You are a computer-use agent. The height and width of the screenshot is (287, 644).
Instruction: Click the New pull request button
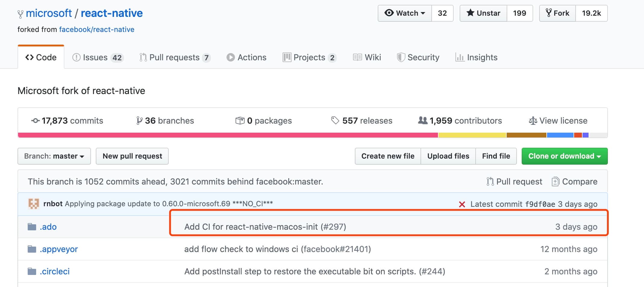[132, 156]
